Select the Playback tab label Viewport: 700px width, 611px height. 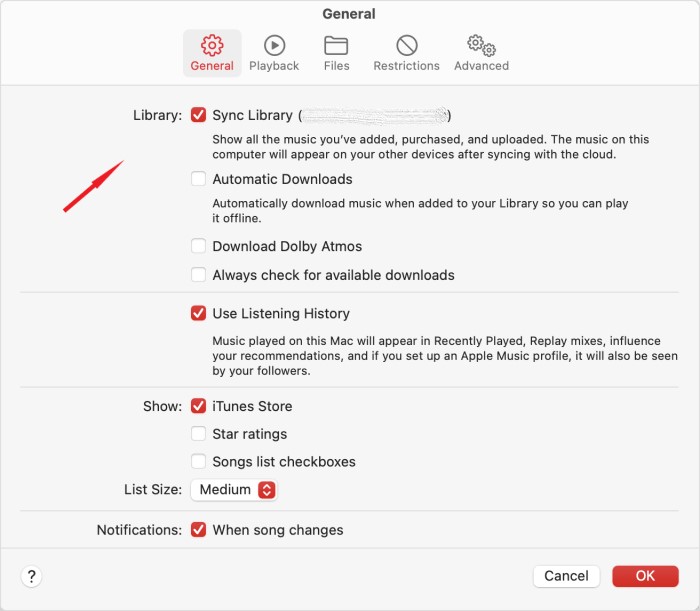[x=274, y=66]
